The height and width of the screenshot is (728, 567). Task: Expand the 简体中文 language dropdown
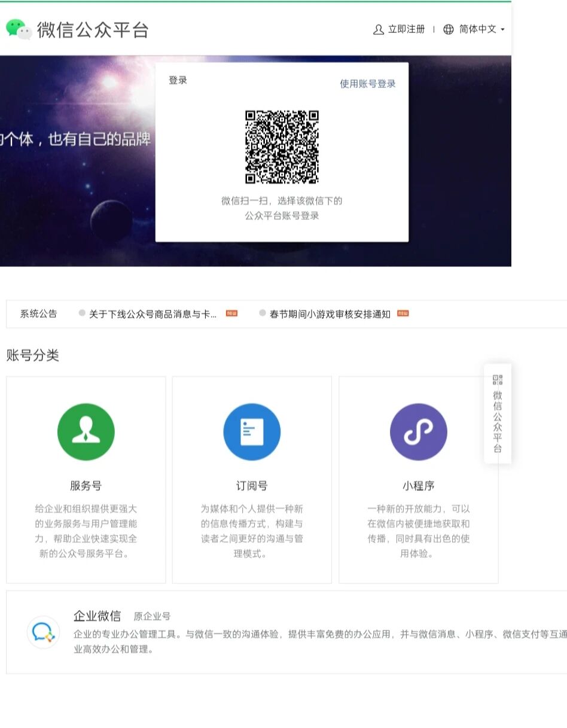click(x=477, y=29)
